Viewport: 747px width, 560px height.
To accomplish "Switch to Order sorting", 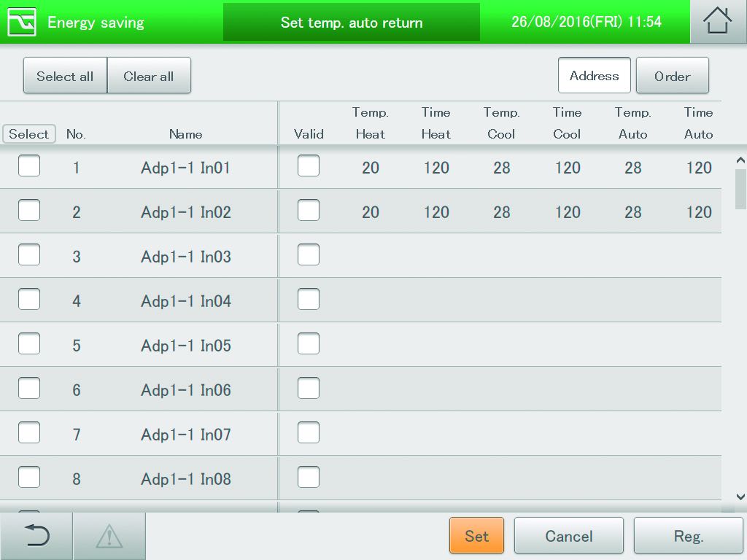I will point(672,76).
